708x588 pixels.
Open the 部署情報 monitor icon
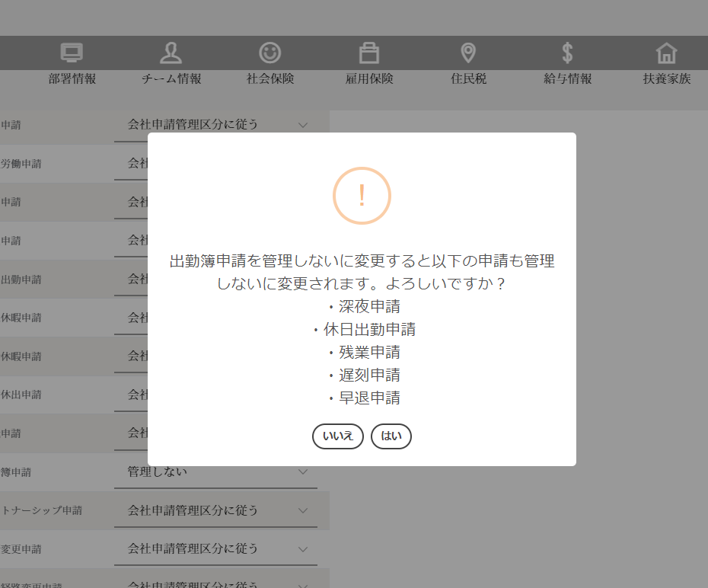[x=72, y=53]
